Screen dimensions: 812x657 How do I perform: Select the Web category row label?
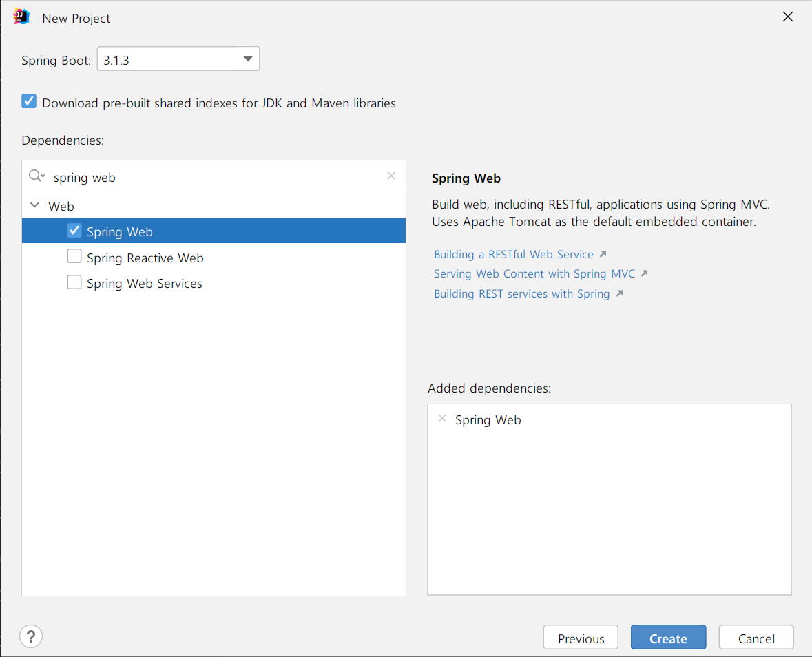coord(61,206)
